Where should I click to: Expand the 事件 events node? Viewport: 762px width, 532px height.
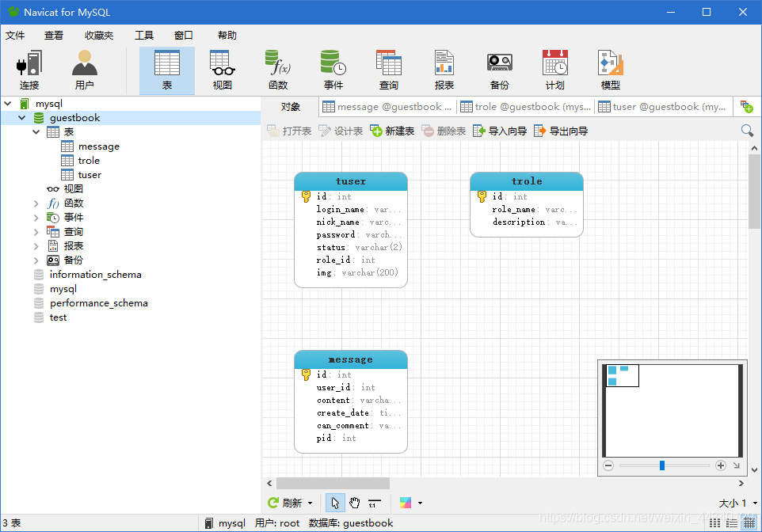click(36, 217)
